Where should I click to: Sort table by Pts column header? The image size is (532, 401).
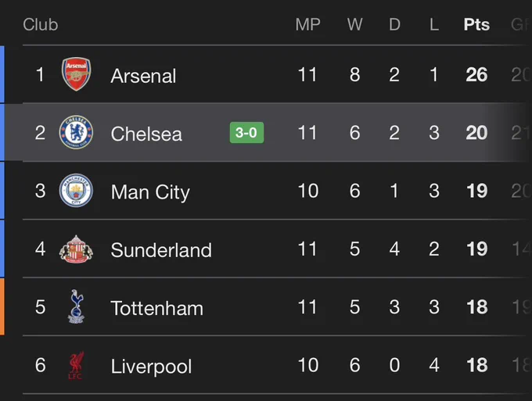pyautogui.click(x=476, y=24)
